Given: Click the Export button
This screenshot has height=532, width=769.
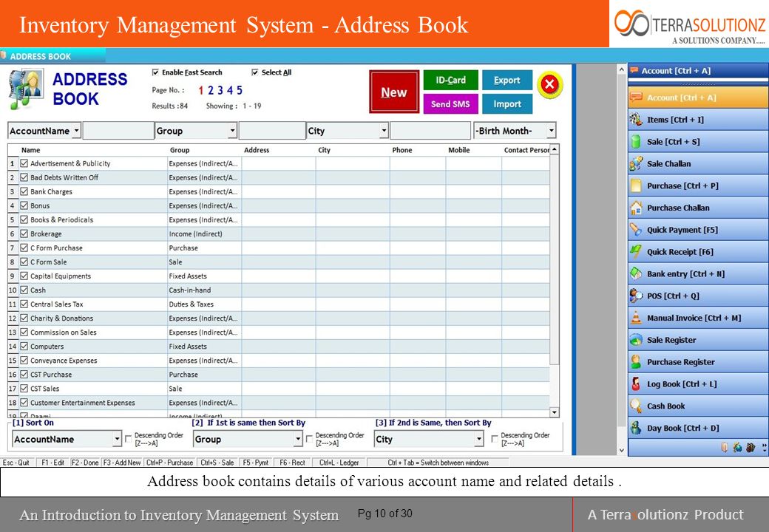Looking at the screenshot, I should tap(507, 80).
